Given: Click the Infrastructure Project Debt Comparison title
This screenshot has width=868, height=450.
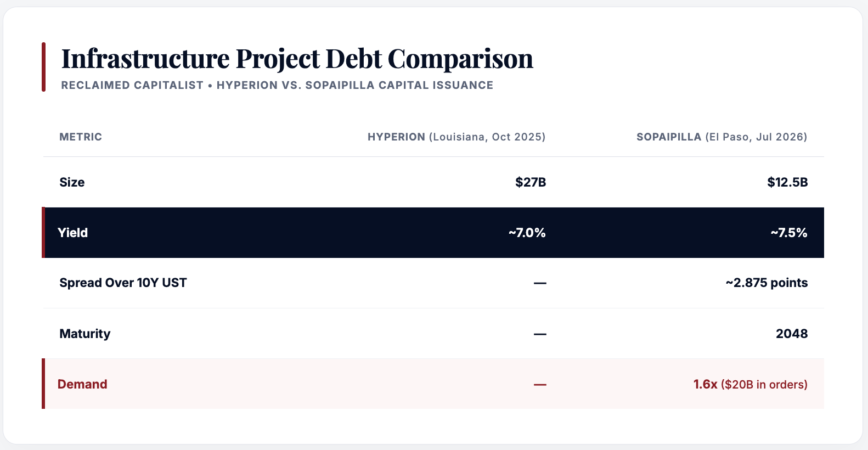Looking at the screenshot, I should [x=297, y=59].
